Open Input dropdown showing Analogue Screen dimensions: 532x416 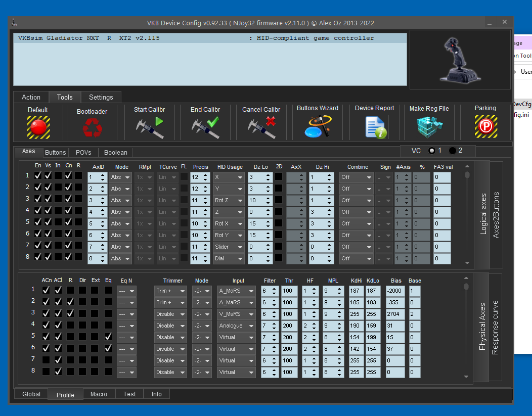pyautogui.click(x=236, y=326)
